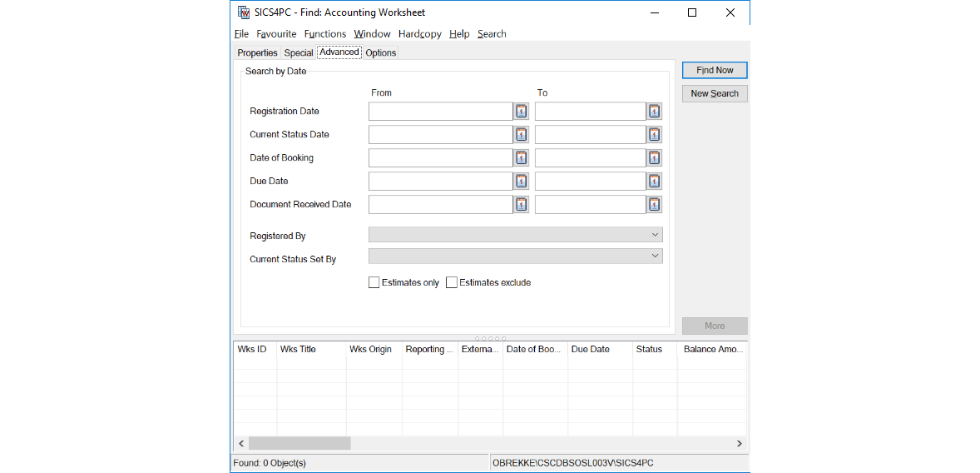
Task: Click the Find Now button
Action: [715, 70]
